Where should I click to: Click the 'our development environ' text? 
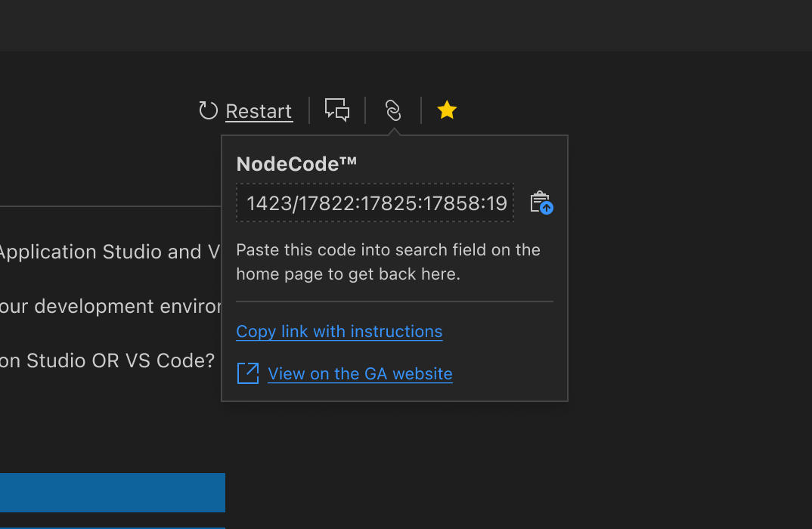[110, 306]
